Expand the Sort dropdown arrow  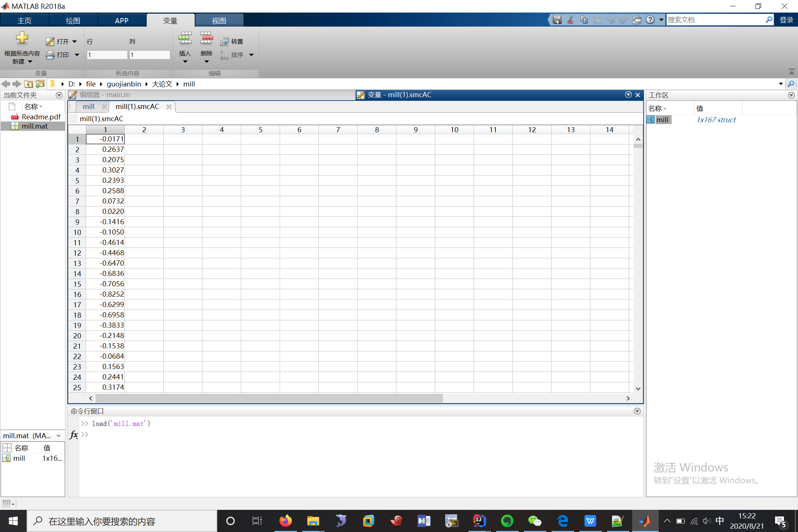(252, 55)
